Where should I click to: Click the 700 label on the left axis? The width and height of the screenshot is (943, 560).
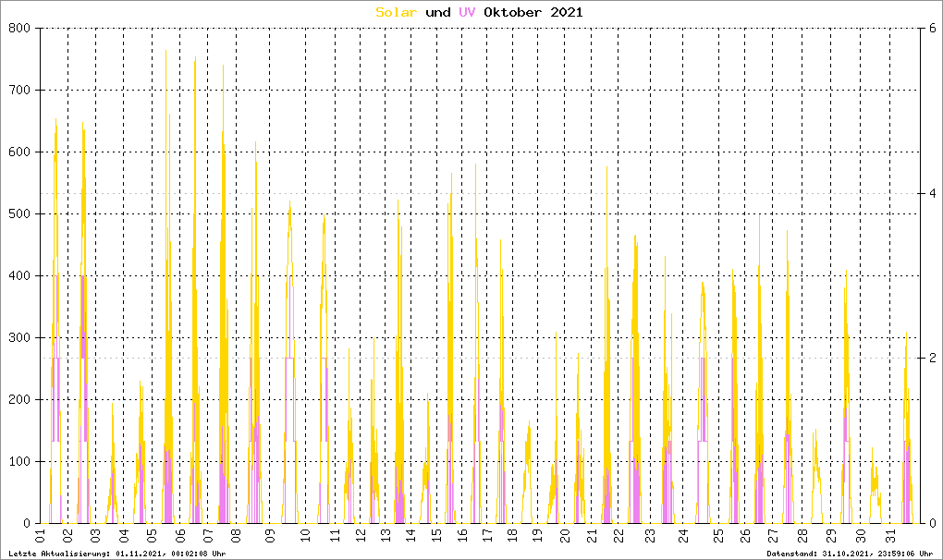tap(19, 90)
